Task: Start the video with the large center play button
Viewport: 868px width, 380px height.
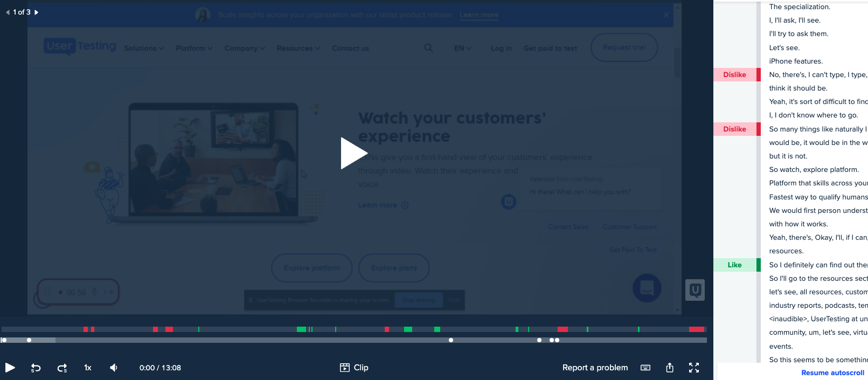Action: (x=353, y=153)
